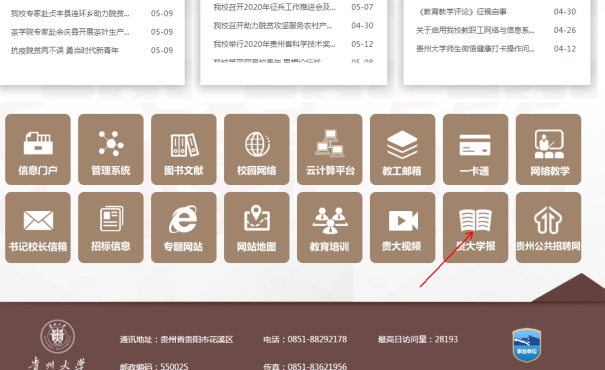Screen dimensions: 605x370
Task: Open the 网络教学 tile
Action: 548,149
